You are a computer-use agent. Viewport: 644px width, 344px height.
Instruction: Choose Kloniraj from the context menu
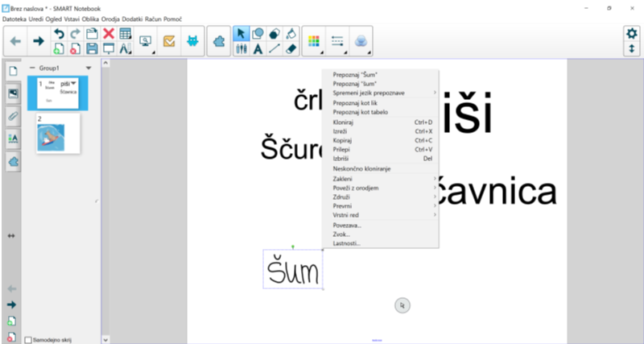pos(345,122)
